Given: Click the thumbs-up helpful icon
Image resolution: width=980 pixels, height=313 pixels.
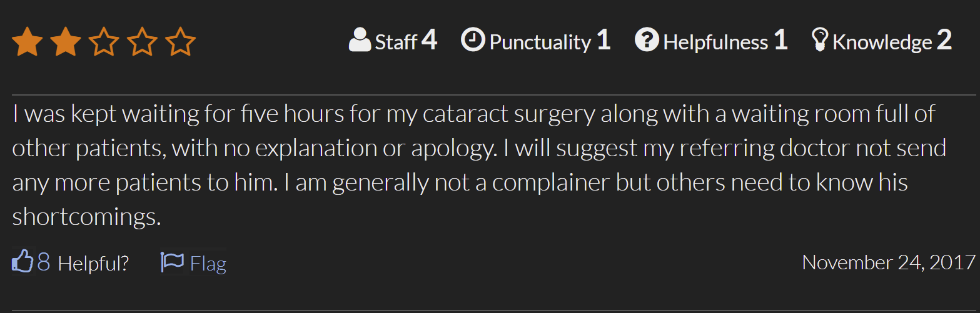Looking at the screenshot, I should click(x=22, y=262).
